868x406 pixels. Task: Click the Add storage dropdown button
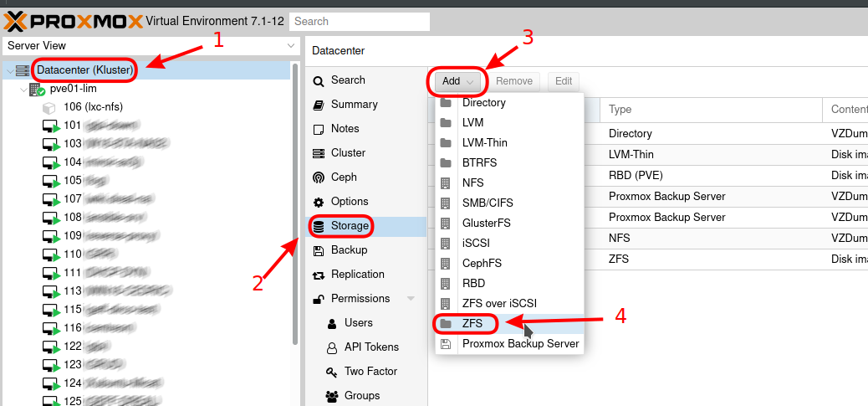pos(457,81)
